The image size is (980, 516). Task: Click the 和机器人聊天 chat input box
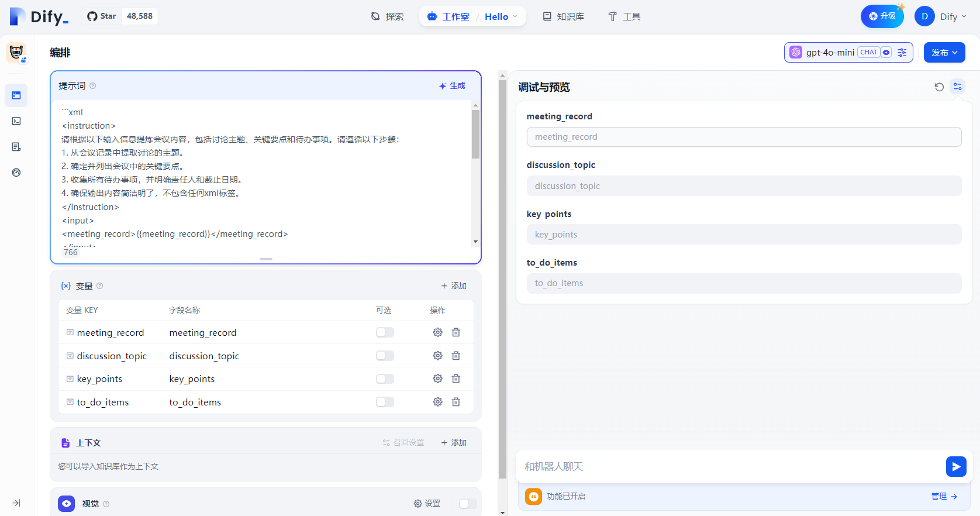(x=731, y=467)
